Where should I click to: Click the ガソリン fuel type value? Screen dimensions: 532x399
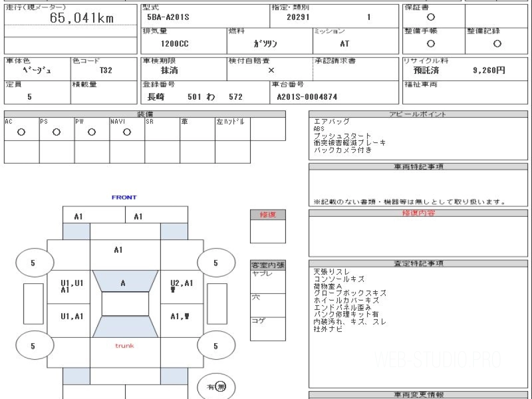pos(265,44)
